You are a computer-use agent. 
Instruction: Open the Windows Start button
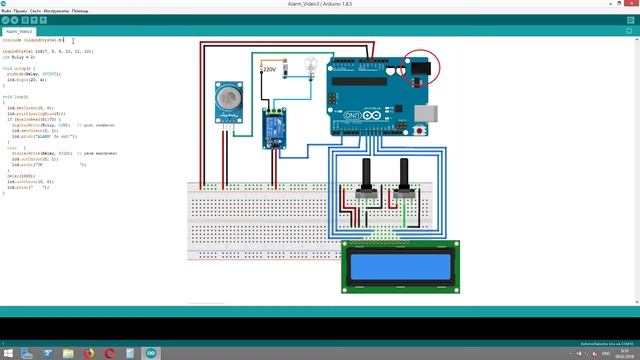click(x=8, y=353)
